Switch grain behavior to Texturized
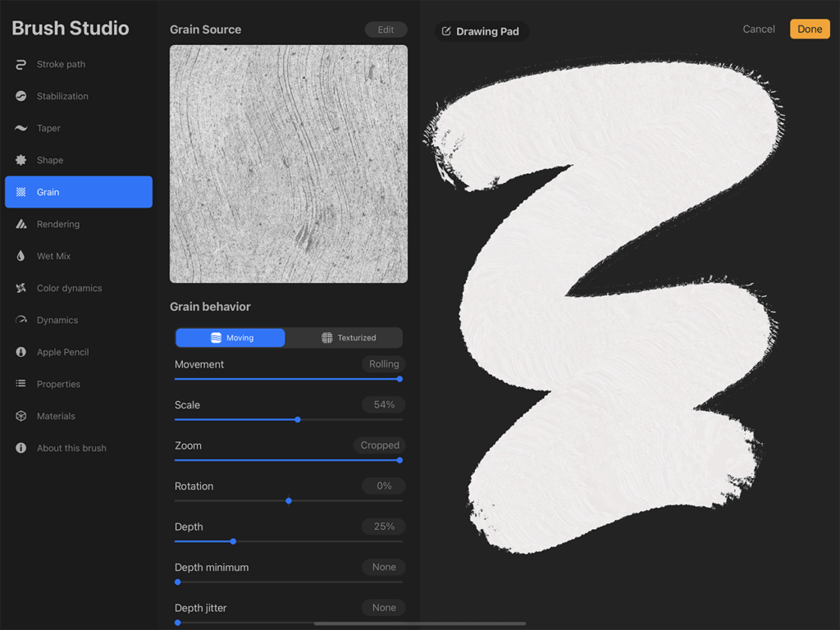Image resolution: width=840 pixels, height=630 pixels. (x=348, y=337)
